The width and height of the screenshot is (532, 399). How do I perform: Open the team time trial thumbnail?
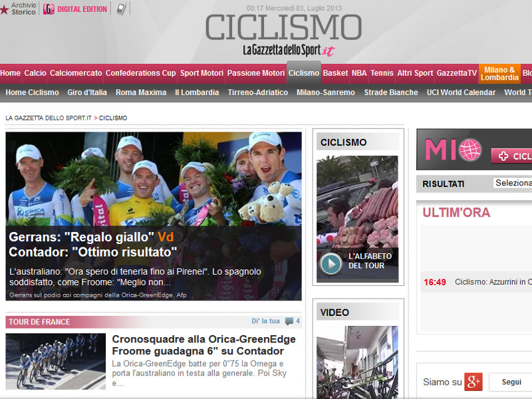click(x=56, y=361)
